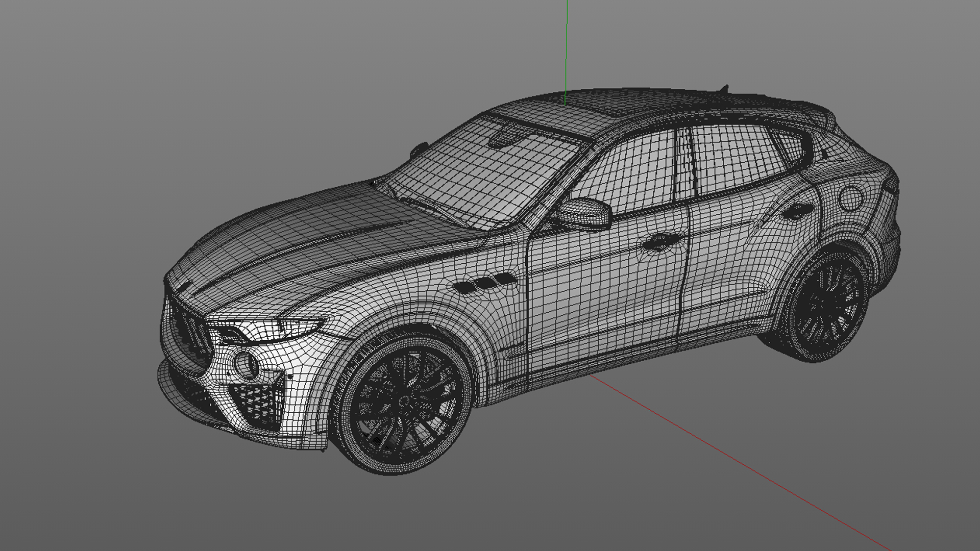Select the front headlight
This screenshot has height=551, width=980.
tap(273, 329)
